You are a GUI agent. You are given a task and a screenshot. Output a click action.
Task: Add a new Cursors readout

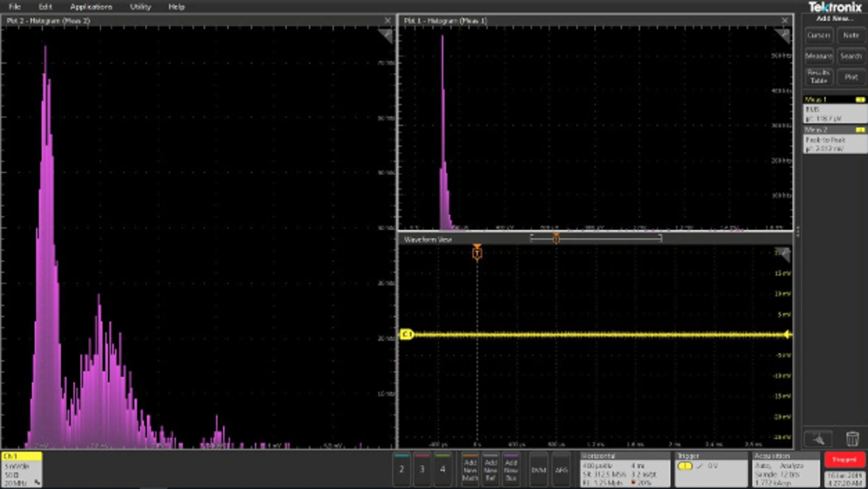(818, 35)
